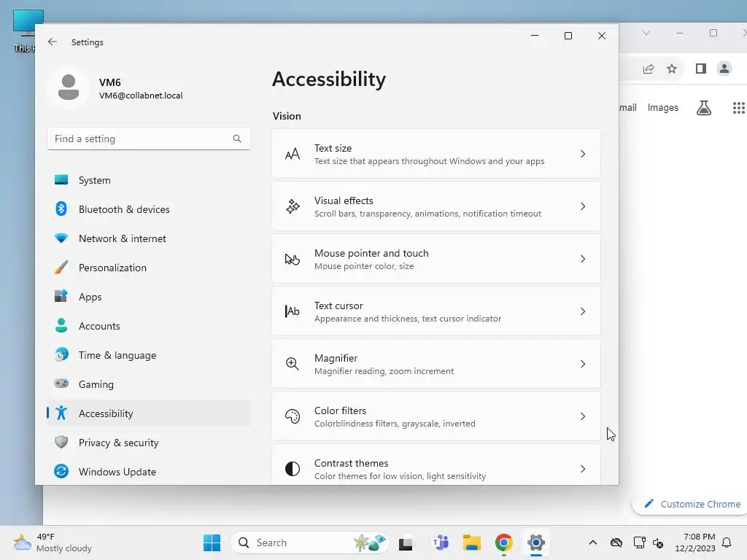This screenshot has height=560, width=747.
Task: Bookmark the page with Chrome star icon
Action: click(x=672, y=69)
